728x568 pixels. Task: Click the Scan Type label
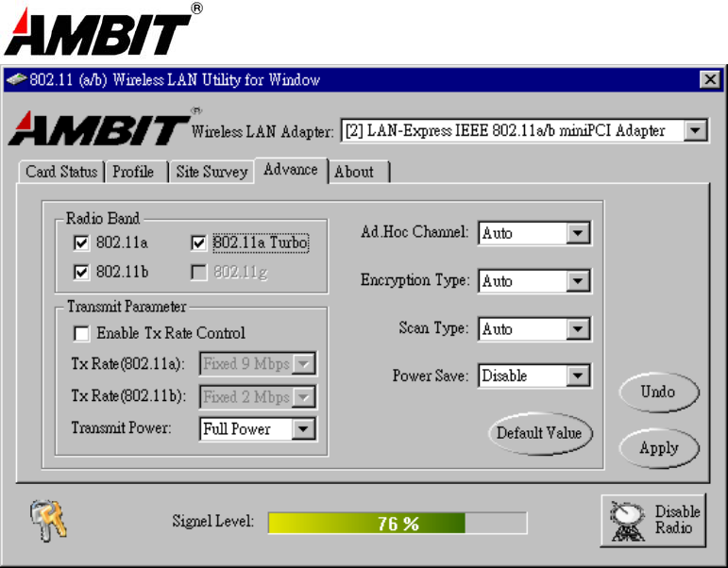(x=434, y=328)
